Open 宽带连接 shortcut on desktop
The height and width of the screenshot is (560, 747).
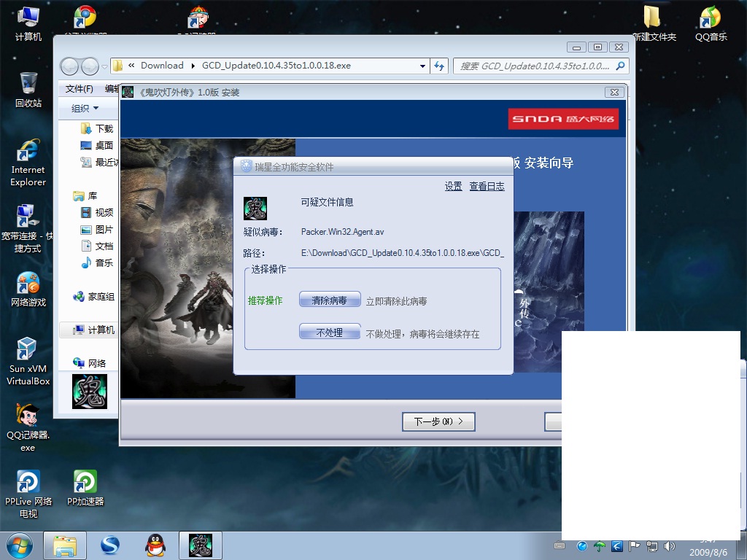27,228
